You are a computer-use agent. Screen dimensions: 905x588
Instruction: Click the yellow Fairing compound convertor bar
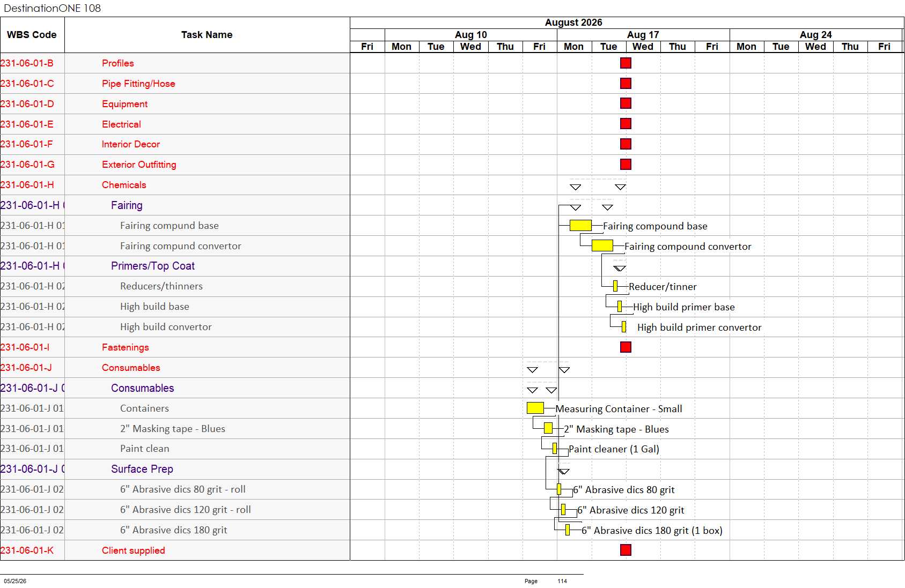pos(602,245)
